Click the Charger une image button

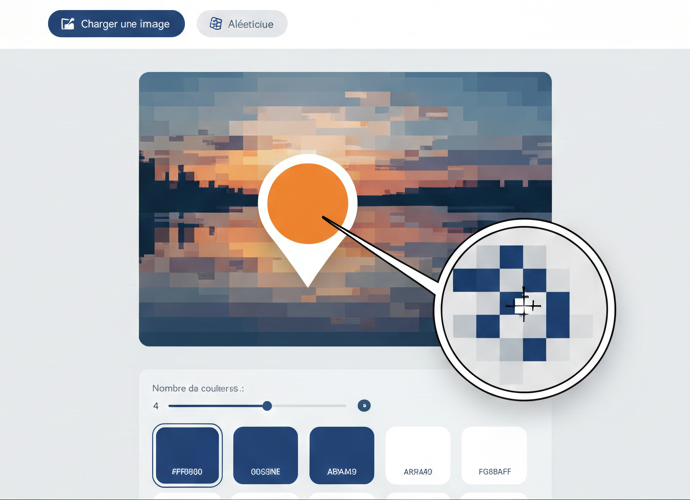coord(116,24)
